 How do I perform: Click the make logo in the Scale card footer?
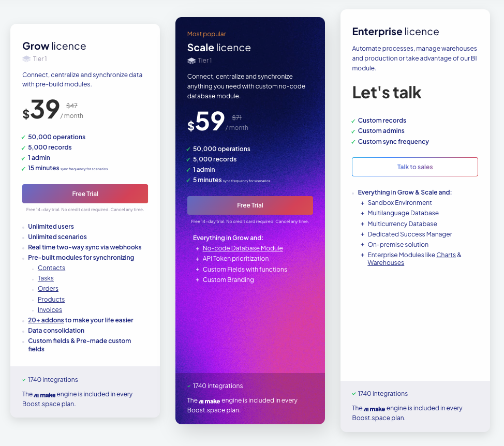point(210,401)
